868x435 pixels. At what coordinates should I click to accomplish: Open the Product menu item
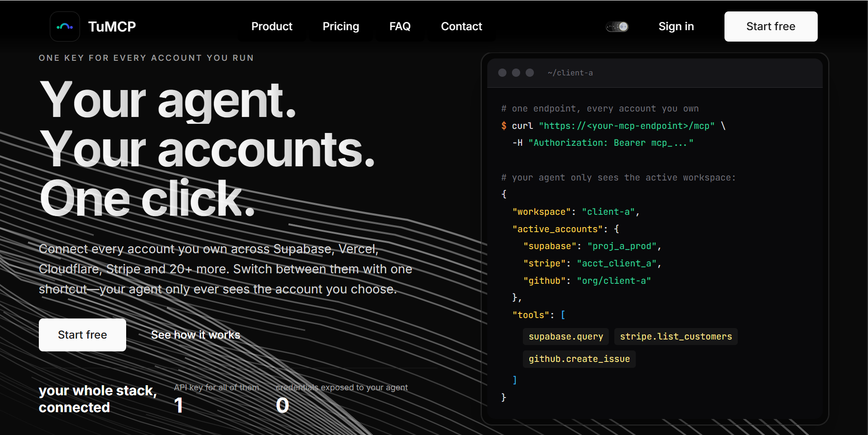272,27
